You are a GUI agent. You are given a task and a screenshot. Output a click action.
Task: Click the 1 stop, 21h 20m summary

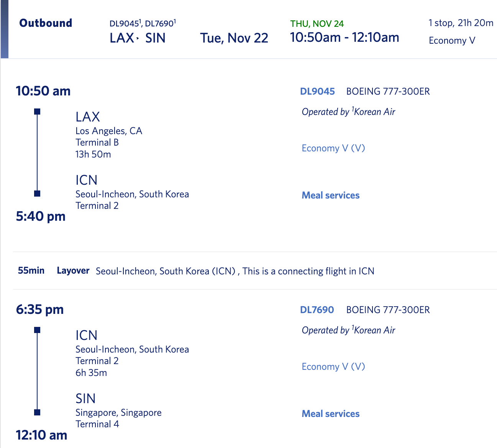point(461,23)
